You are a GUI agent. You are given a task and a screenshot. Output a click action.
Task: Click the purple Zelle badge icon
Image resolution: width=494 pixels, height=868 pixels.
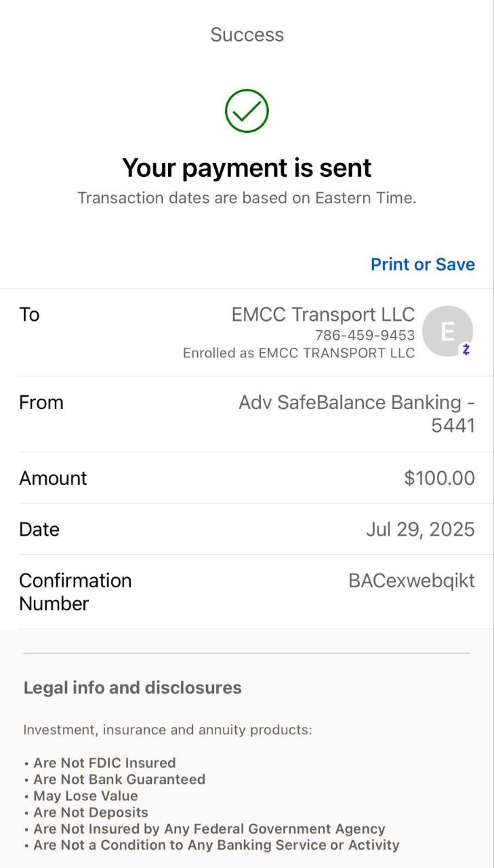(466, 350)
